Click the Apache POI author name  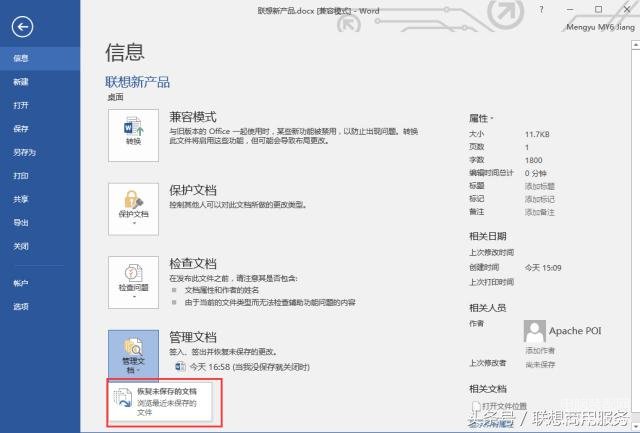pyautogui.click(x=575, y=331)
